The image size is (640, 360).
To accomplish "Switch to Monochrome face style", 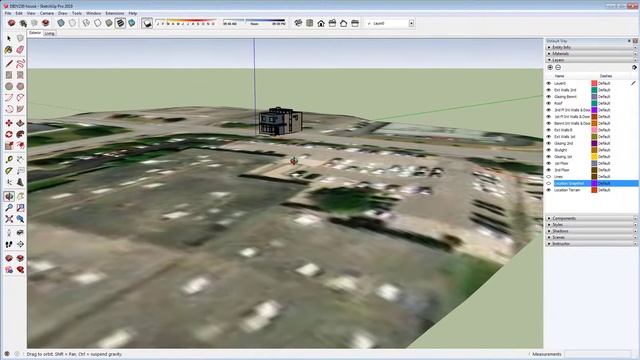I will pyautogui.click(x=131, y=23).
